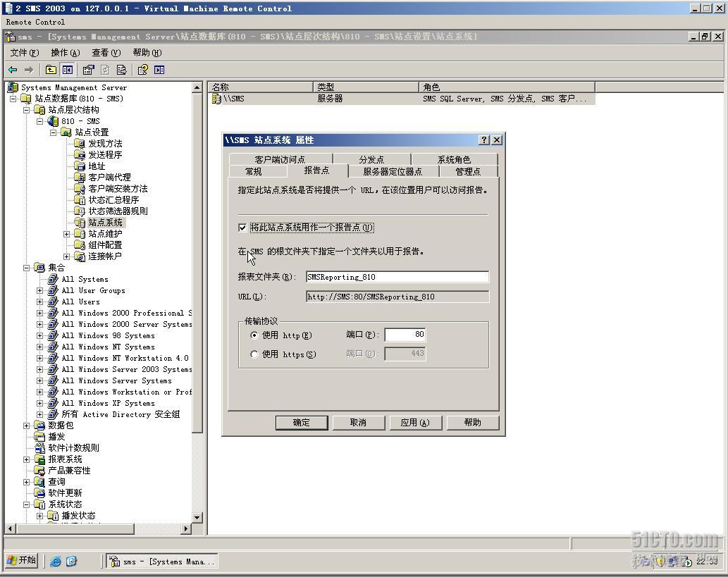The image size is (728, 577).
Task: Select the 使用 https radio button
Action: coord(254,354)
